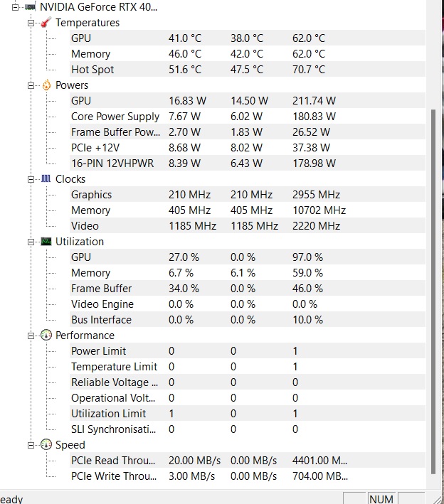The width and height of the screenshot is (444, 504).
Task: Click the orange flame Powers icon
Action: 46,85
